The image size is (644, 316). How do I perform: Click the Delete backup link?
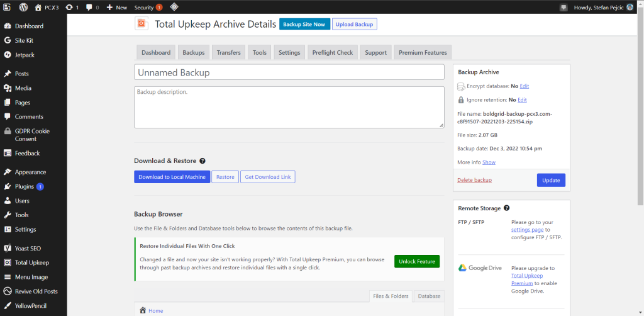click(474, 180)
